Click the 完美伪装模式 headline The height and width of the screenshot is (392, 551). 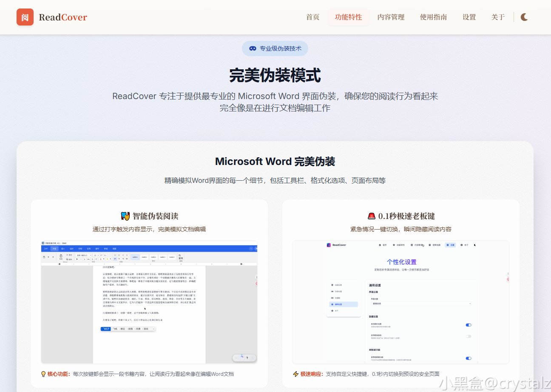pos(275,76)
